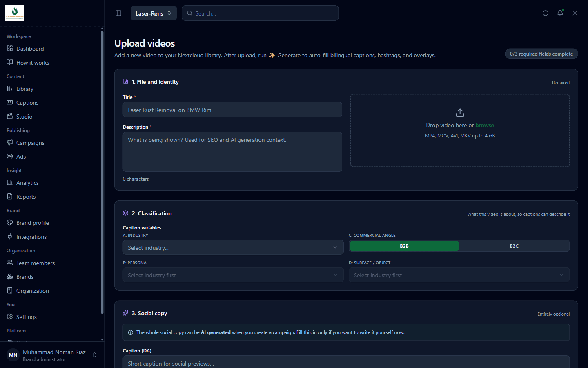This screenshot has width=588, height=368.
Task: Click the 0/3 required fields complete badge
Action: point(541,54)
